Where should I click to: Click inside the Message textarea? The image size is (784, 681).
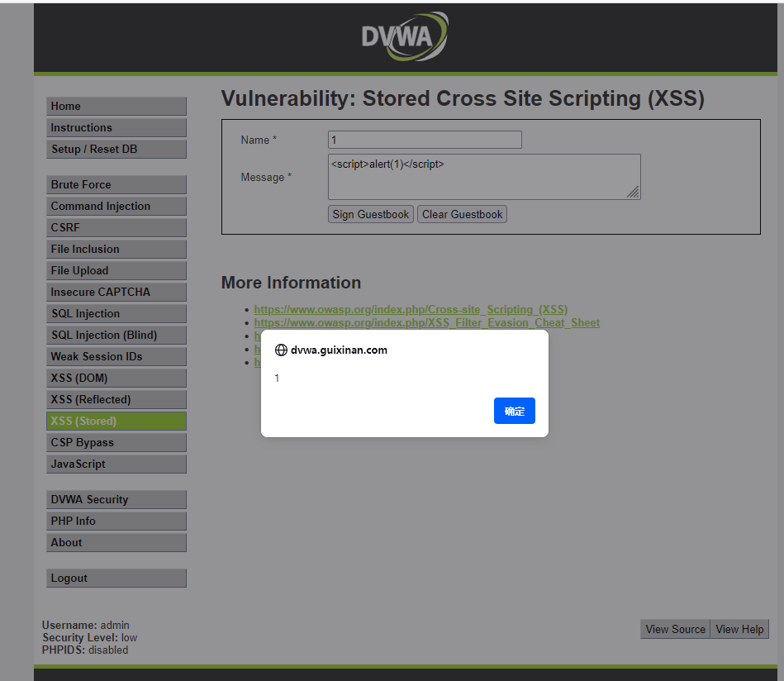coord(483,176)
